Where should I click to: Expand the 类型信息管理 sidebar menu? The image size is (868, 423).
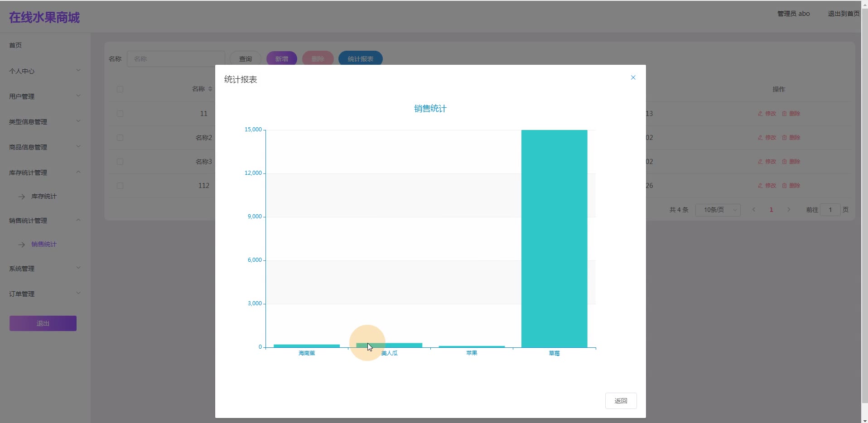pos(45,122)
